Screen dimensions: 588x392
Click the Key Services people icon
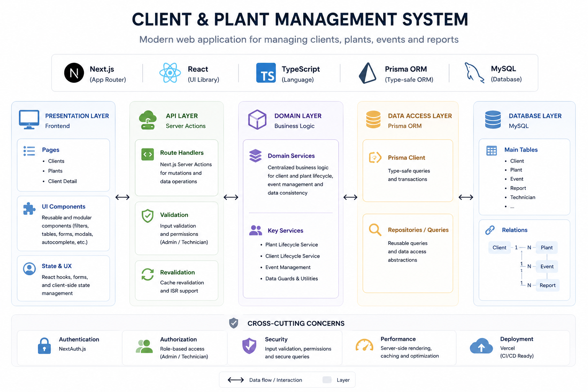[256, 230]
